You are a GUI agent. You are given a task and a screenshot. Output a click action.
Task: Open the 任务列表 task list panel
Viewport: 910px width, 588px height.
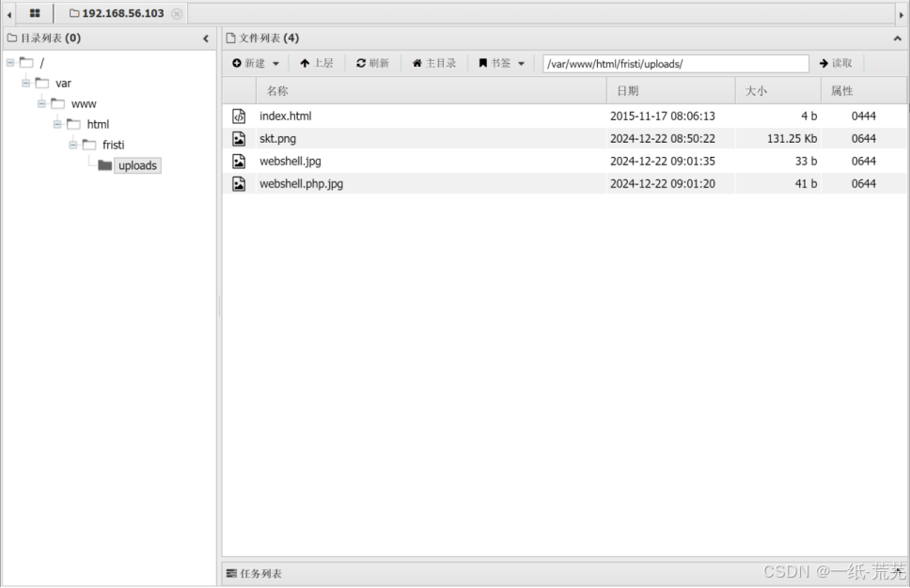pos(254,574)
